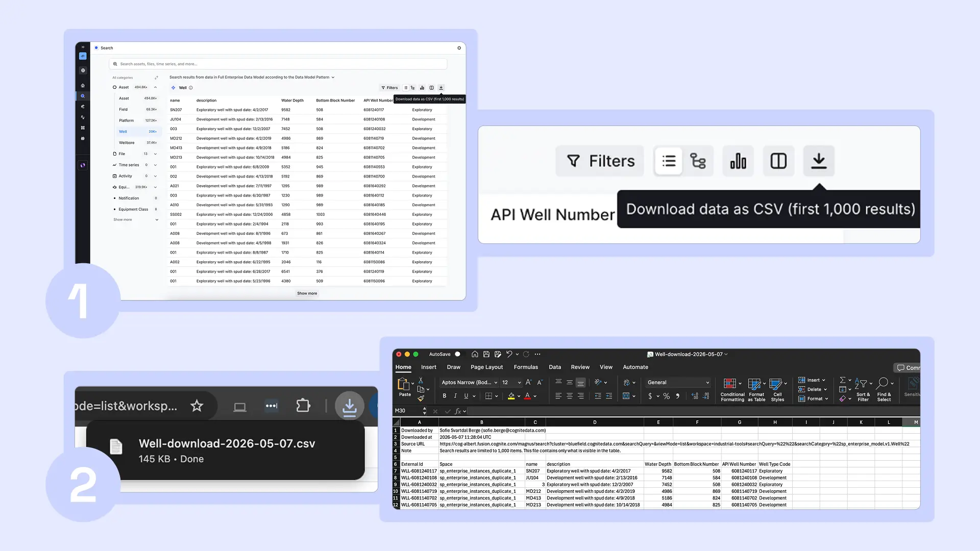Click the browser downloads icon in the Chrome toolbar
980x551 pixels.
point(350,407)
